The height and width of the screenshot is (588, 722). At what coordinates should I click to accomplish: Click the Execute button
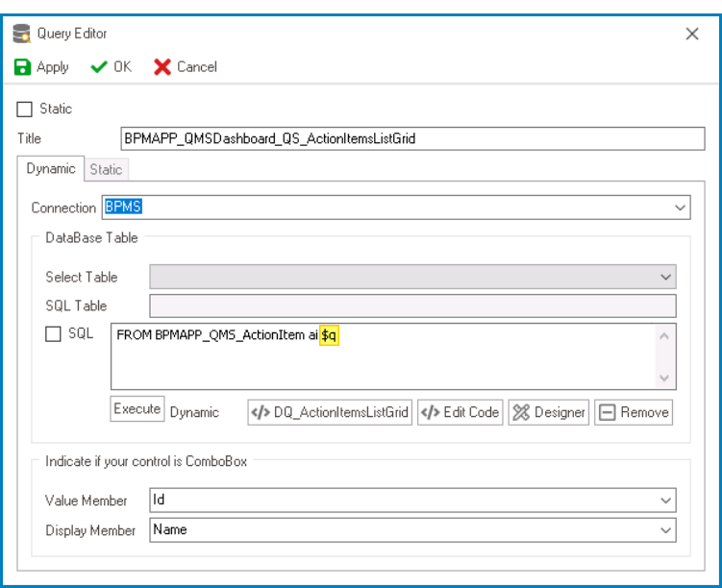tap(137, 408)
